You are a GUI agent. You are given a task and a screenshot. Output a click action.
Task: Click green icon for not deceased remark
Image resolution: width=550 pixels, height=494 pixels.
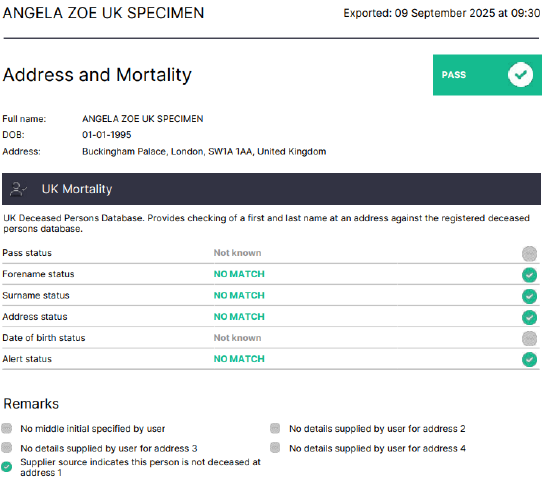(x=6, y=467)
